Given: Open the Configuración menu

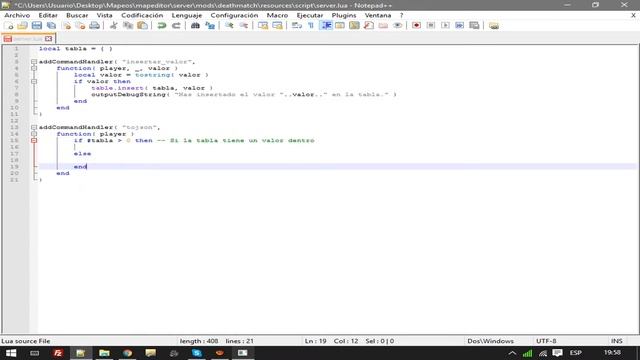Looking at the screenshot, I should click(x=234, y=15).
